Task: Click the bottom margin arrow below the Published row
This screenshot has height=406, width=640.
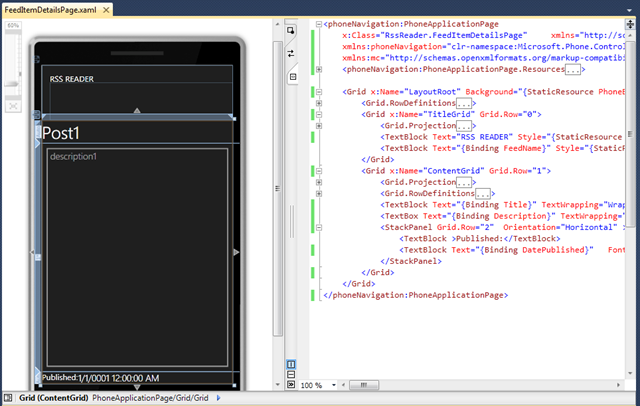Action: click(x=137, y=387)
